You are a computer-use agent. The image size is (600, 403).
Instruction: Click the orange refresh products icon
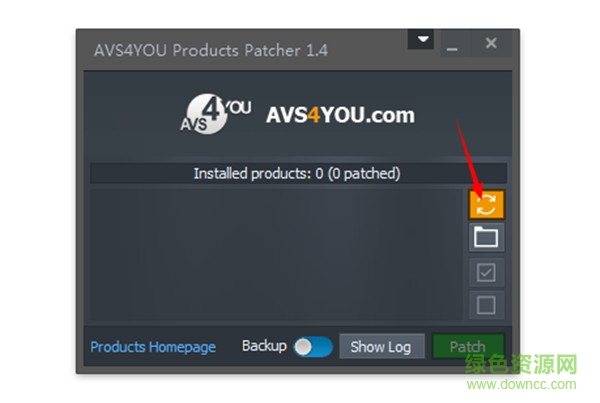(x=486, y=204)
